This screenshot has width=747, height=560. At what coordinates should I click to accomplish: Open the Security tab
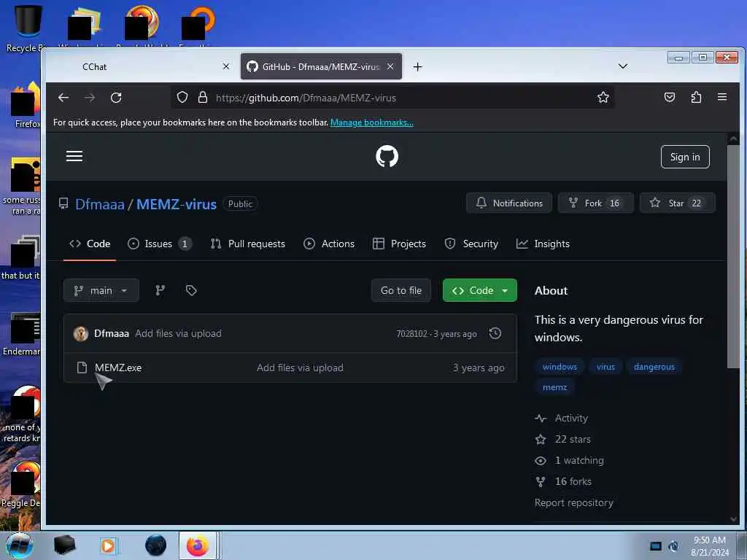coord(471,244)
